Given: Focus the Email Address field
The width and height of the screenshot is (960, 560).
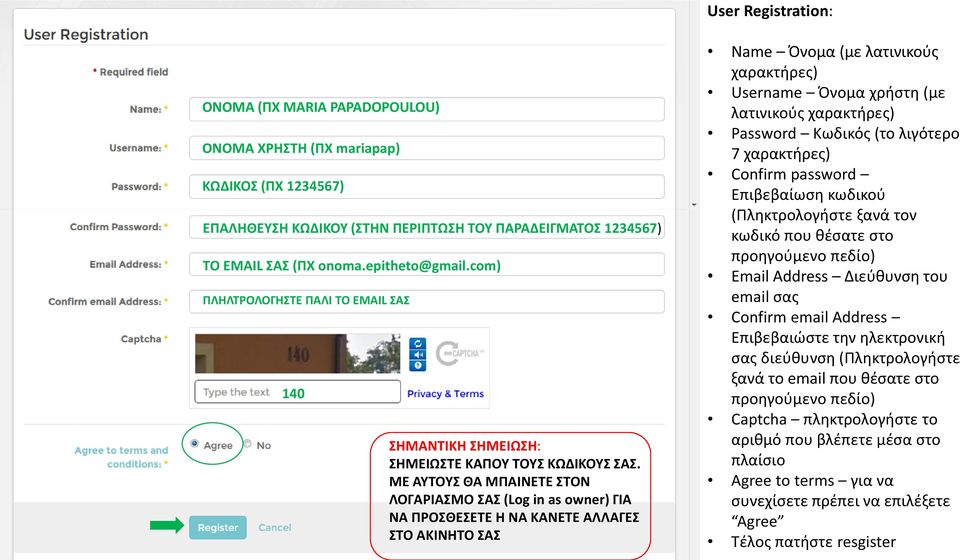Looking at the screenshot, I should pos(427,264).
